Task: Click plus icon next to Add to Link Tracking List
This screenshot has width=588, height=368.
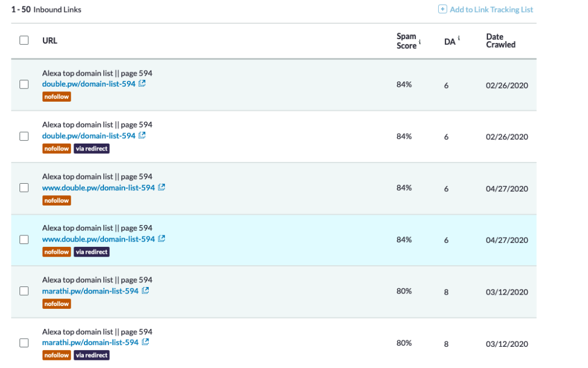Action: [443, 9]
